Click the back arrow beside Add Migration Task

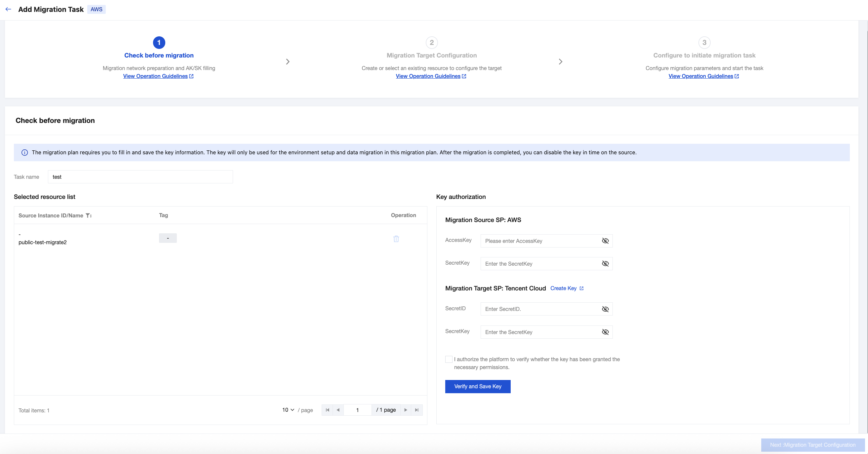coord(8,10)
